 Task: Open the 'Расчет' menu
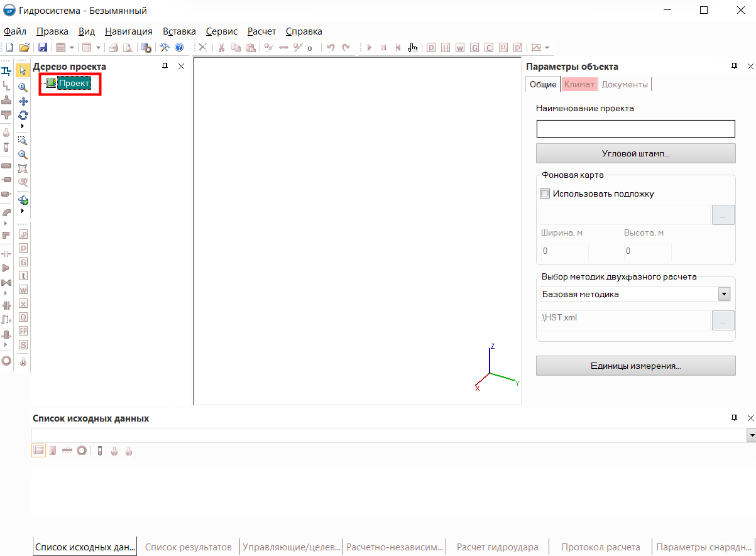261,31
